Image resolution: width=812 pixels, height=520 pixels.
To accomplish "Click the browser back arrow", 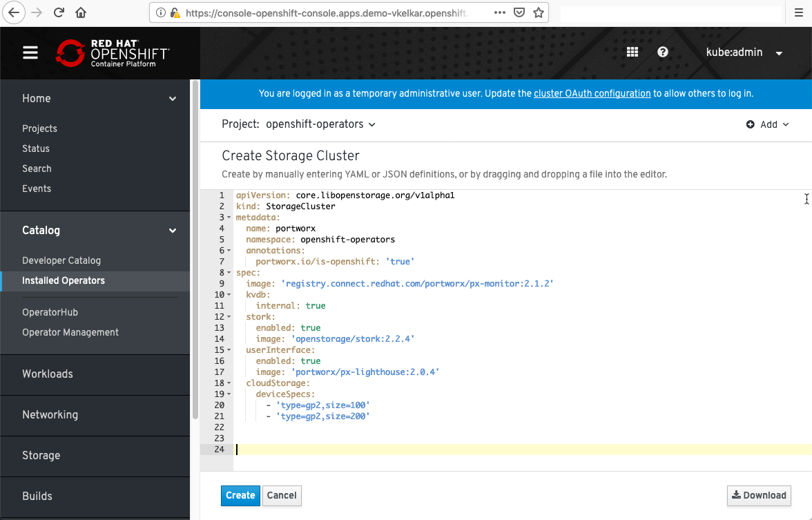I will [x=14, y=12].
